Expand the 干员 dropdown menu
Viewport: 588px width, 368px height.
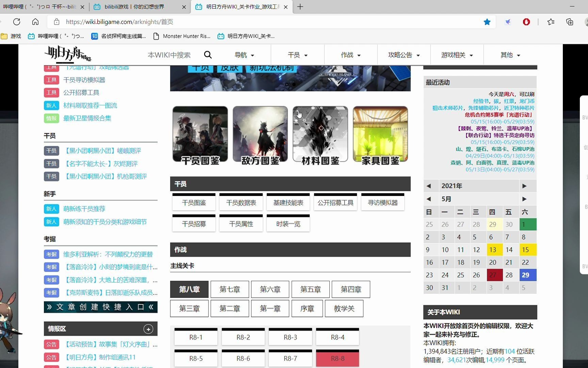tap(298, 55)
